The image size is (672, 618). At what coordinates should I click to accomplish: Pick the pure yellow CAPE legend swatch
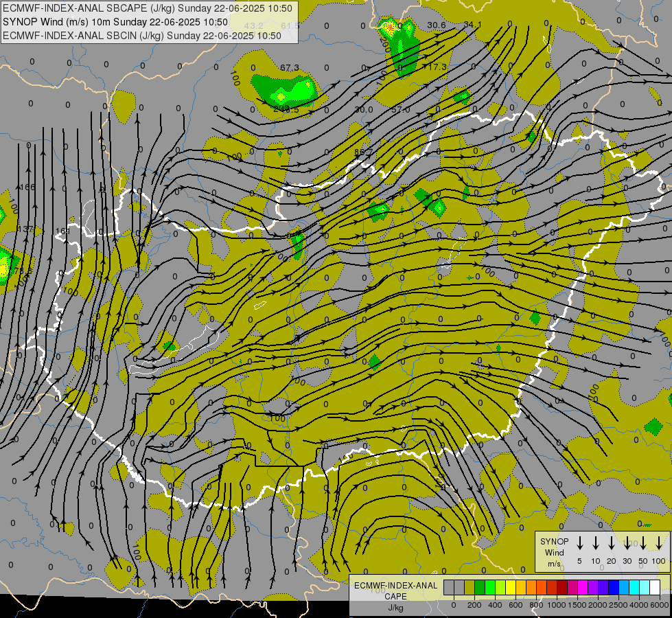(x=511, y=587)
